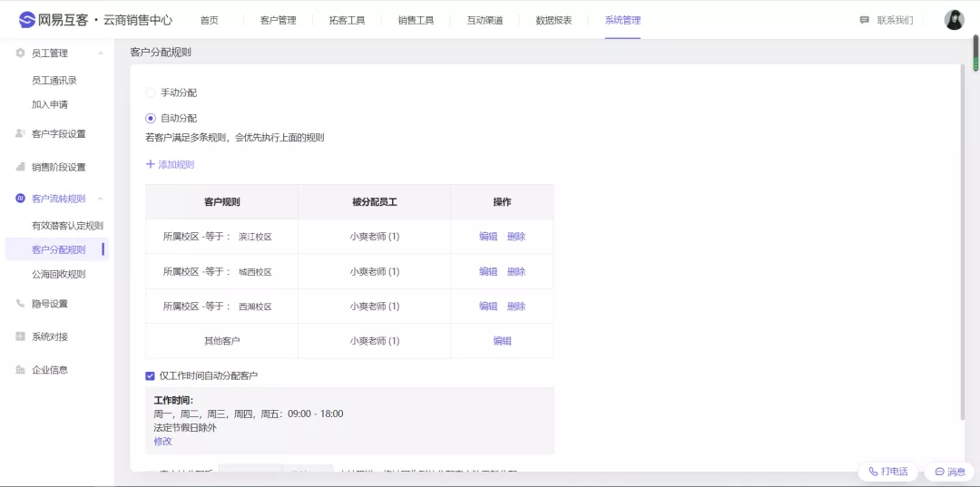Click the 隐号设置 phone icon
Image resolution: width=980 pixels, height=487 pixels.
click(x=20, y=304)
